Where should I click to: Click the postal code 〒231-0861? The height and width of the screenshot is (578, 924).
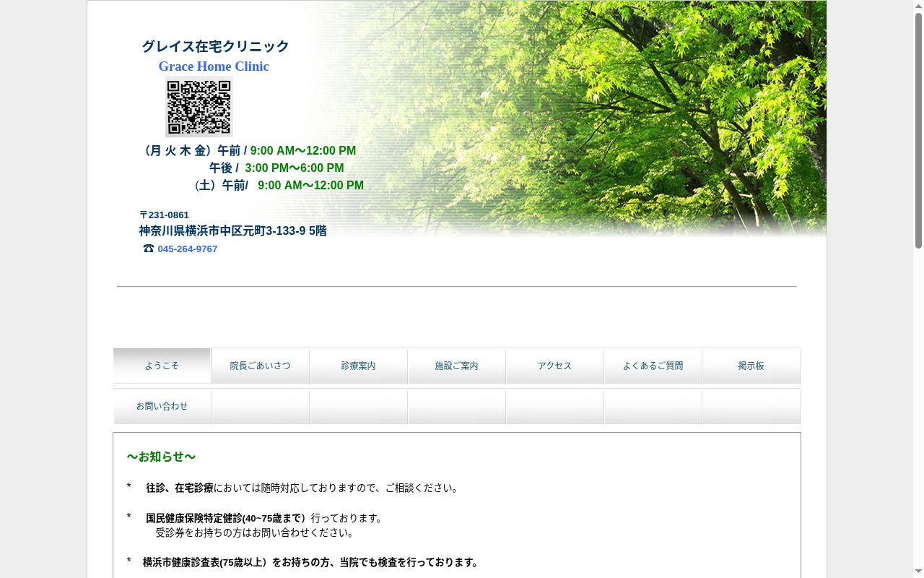pyautogui.click(x=164, y=215)
